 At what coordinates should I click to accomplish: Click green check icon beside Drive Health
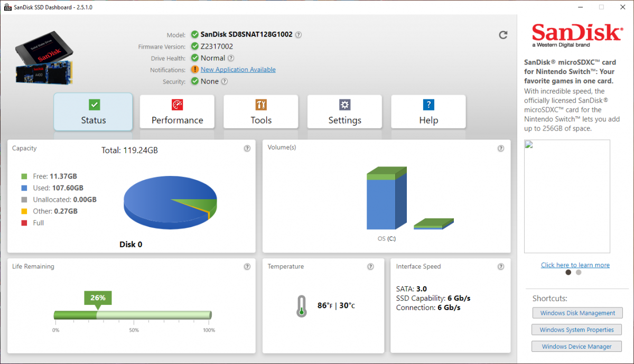(x=195, y=58)
